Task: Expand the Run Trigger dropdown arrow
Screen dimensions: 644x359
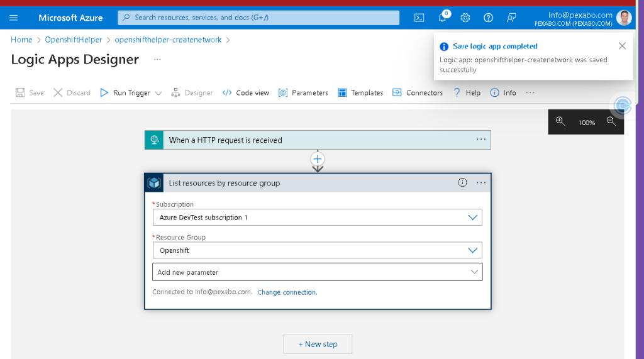Action: [158, 93]
